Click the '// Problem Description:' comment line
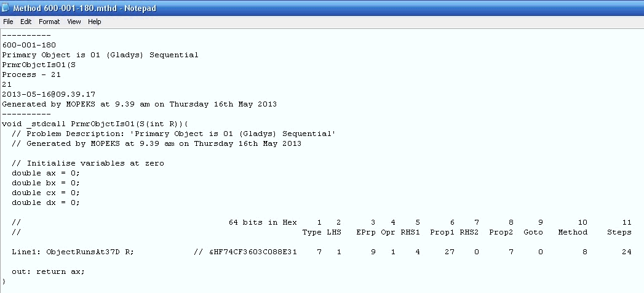Screen dimensions: 644x293 173,134
